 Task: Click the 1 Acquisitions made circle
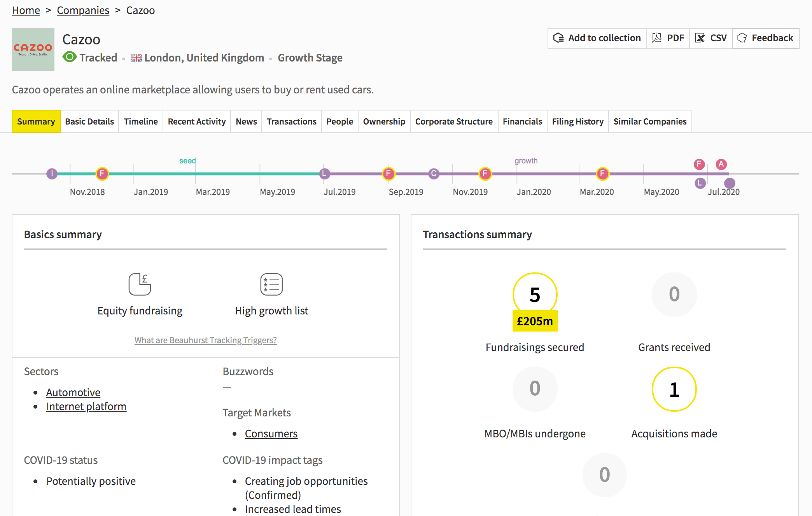pyautogui.click(x=674, y=389)
